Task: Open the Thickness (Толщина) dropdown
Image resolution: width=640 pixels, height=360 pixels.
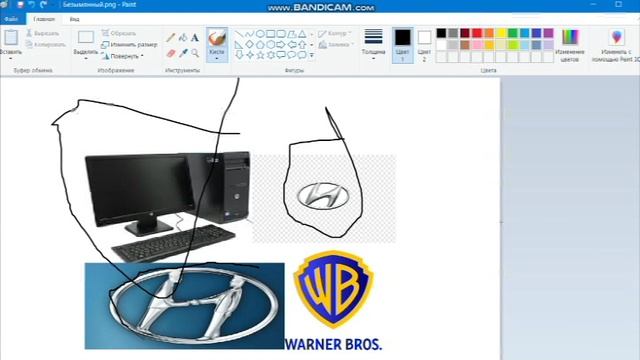Action: pyautogui.click(x=373, y=45)
